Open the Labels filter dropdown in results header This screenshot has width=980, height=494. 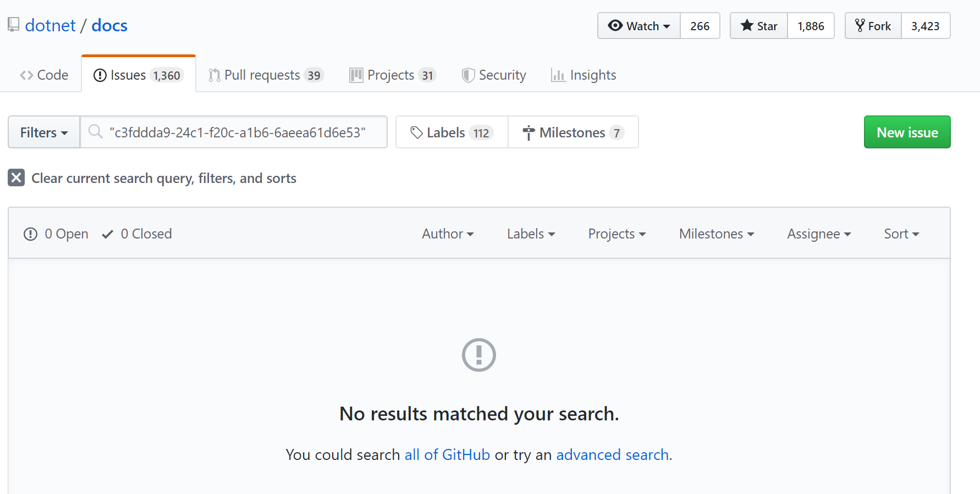pyautogui.click(x=531, y=234)
